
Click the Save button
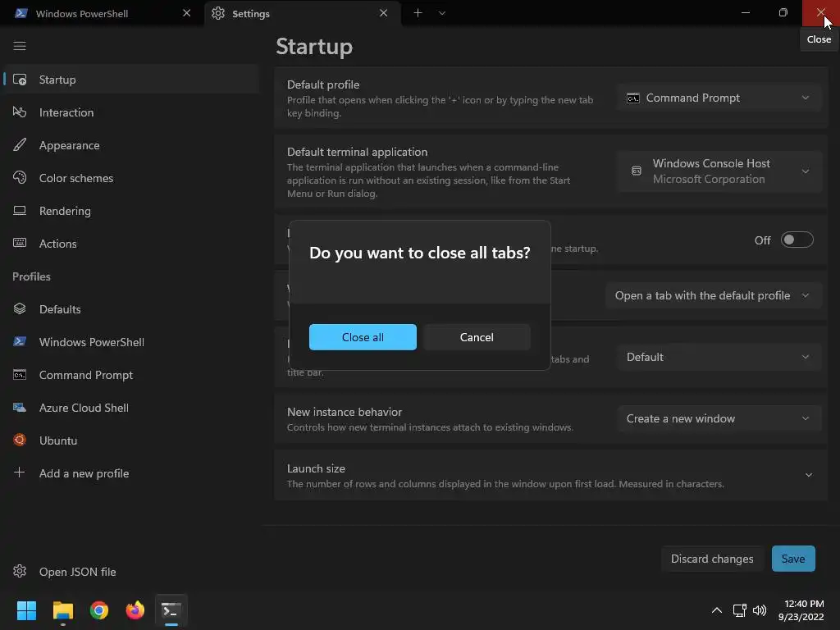[793, 559]
